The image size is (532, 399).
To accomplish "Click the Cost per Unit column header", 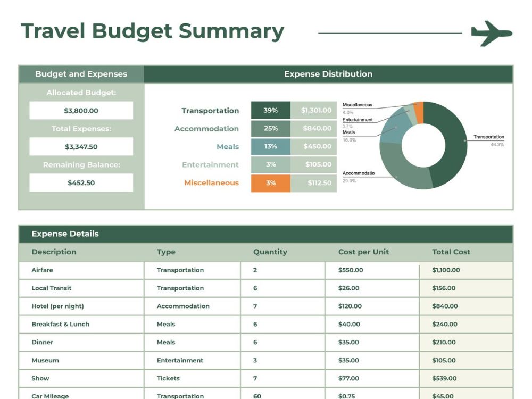I will (363, 252).
